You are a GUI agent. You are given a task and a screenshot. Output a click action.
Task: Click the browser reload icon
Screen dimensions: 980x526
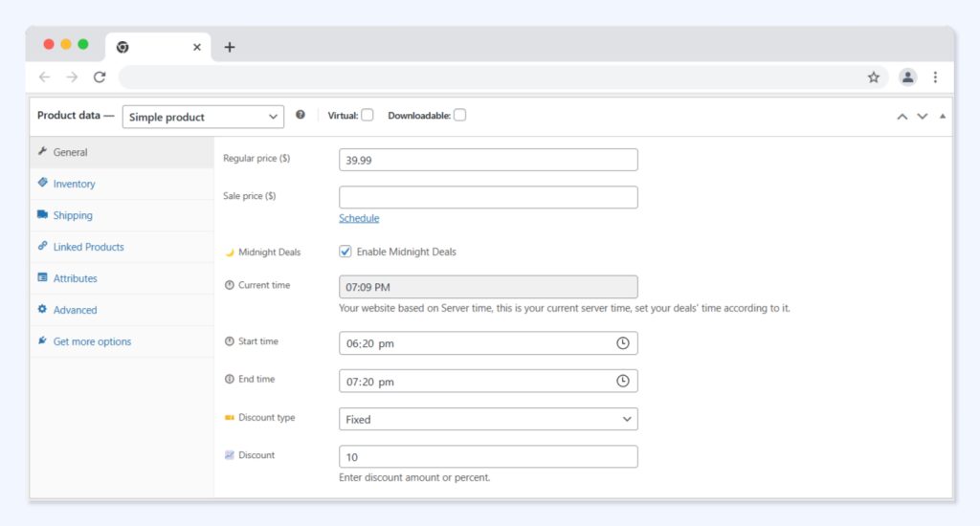pyautogui.click(x=100, y=77)
